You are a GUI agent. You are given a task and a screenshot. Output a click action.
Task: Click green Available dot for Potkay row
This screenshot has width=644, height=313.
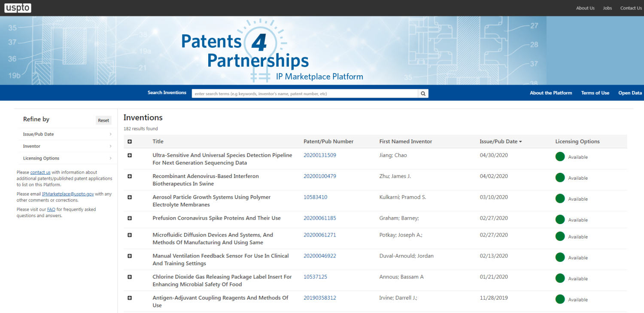tap(560, 236)
